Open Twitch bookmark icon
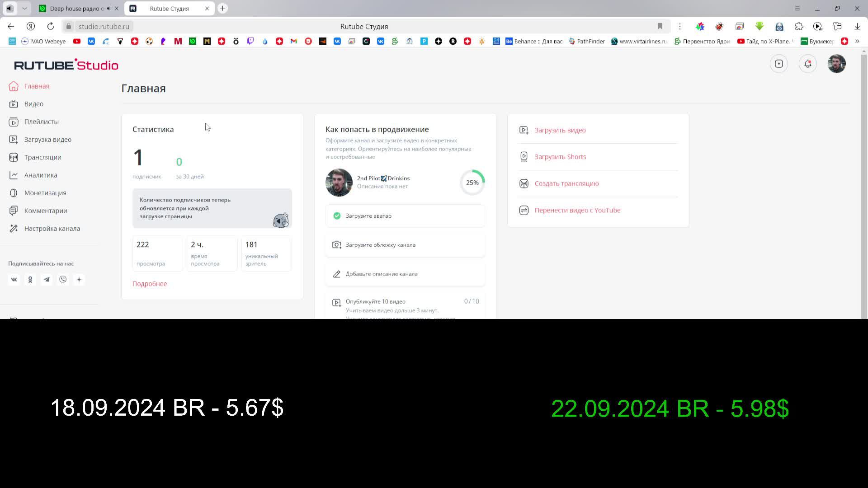The height and width of the screenshot is (488, 868). (x=250, y=41)
